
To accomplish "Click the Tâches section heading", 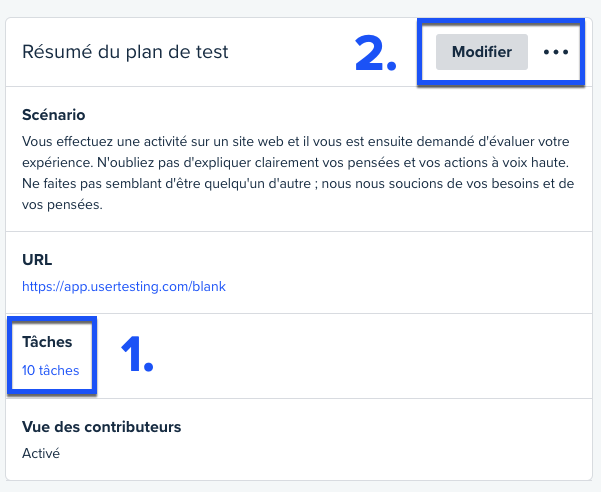I will point(47,341).
